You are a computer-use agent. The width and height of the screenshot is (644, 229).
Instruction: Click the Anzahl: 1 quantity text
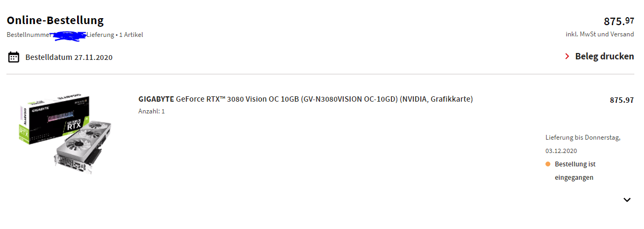(x=151, y=111)
